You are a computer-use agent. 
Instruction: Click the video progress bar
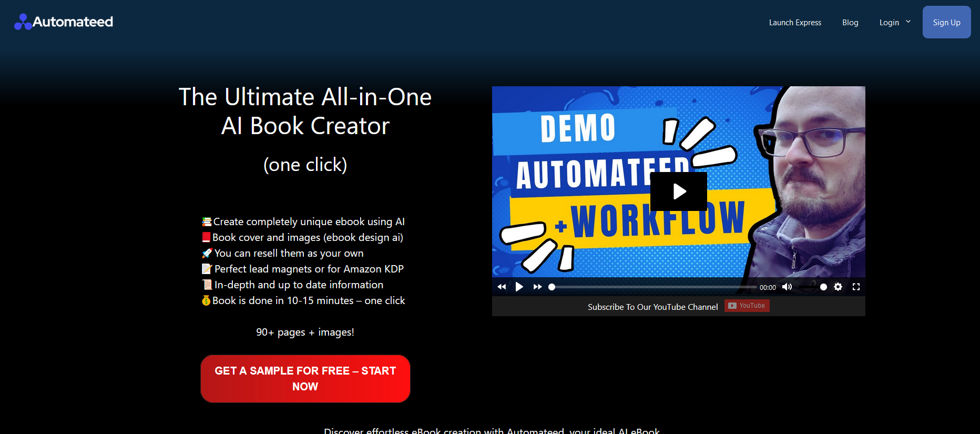(x=652, y=287)
